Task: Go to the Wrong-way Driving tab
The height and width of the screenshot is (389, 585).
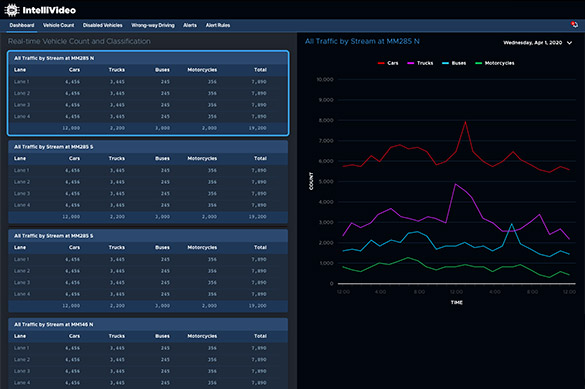Action: [x=153, y=25]
